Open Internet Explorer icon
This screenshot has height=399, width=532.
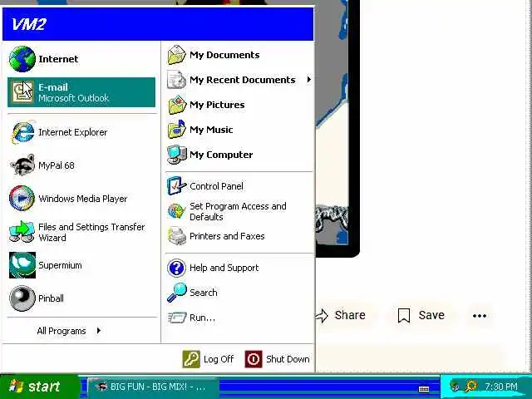(22, 132)
